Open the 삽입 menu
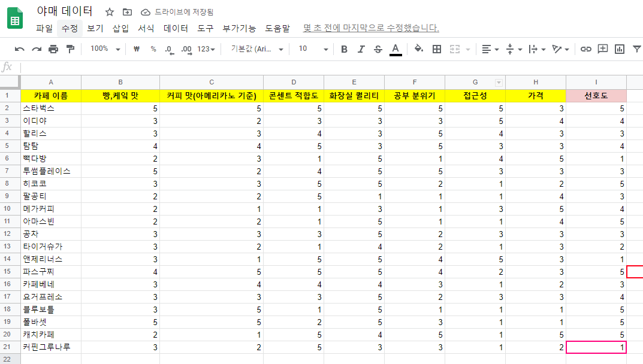 click(120, 28)
